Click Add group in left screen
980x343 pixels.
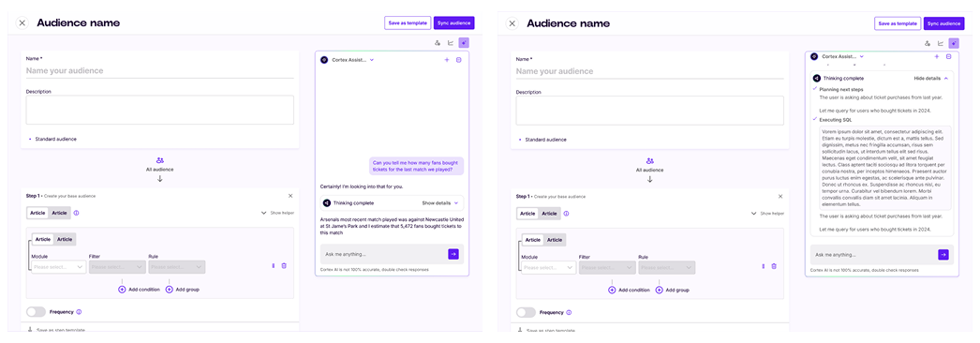click(183, 290)
